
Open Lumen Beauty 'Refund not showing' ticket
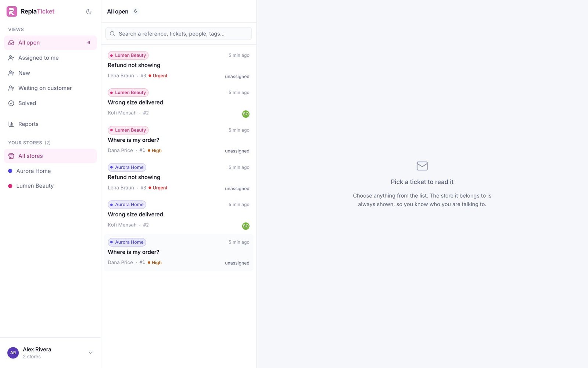point(179,66)
